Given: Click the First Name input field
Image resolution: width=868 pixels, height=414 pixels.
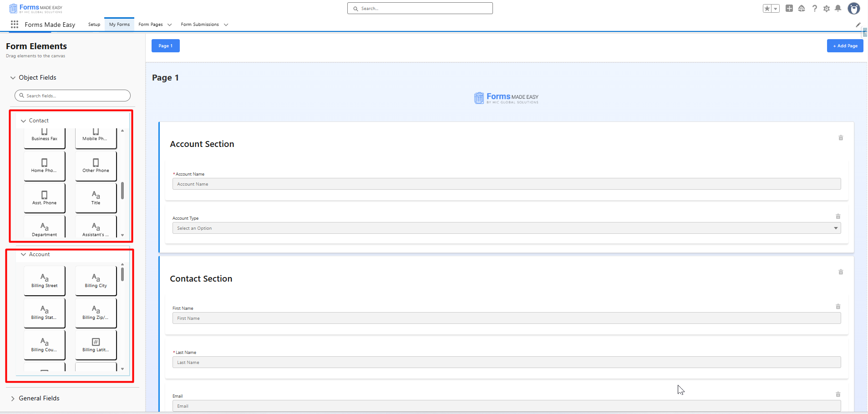Looking at the screenshot, I should 507,318.
